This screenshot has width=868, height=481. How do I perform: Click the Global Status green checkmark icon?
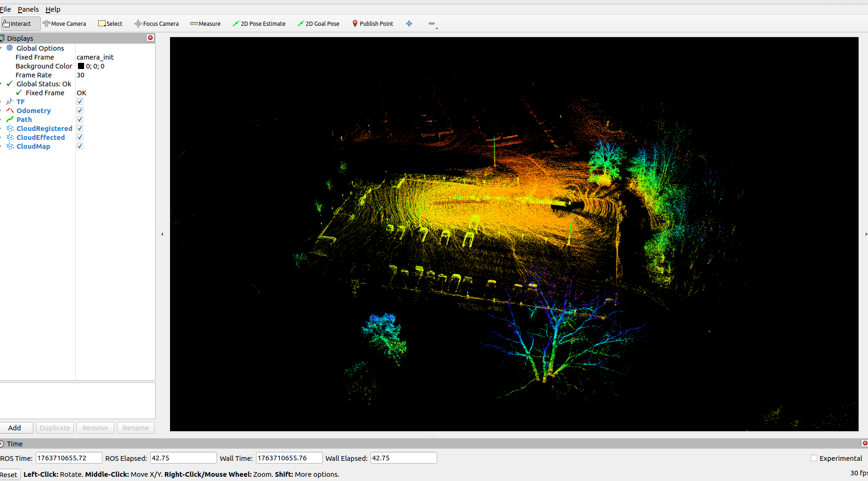9,84
